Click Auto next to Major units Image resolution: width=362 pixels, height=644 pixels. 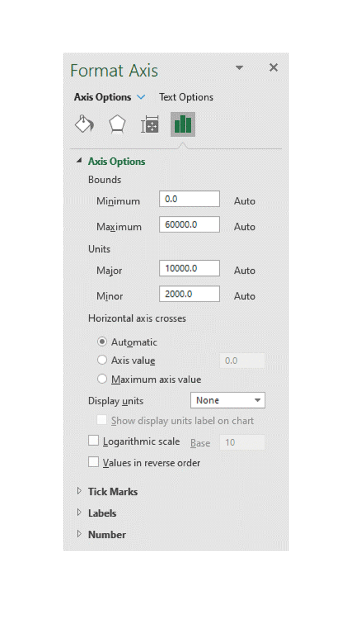click(244, 271)
